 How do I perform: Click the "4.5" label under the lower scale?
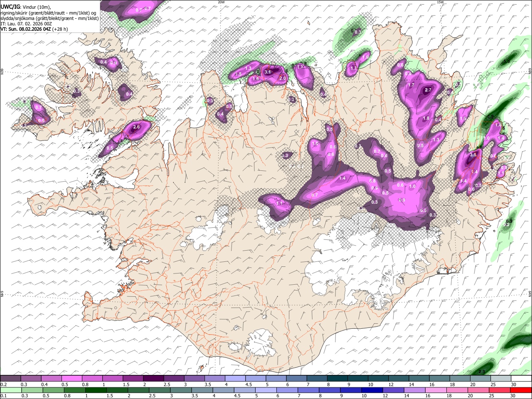tap(237, 396)
